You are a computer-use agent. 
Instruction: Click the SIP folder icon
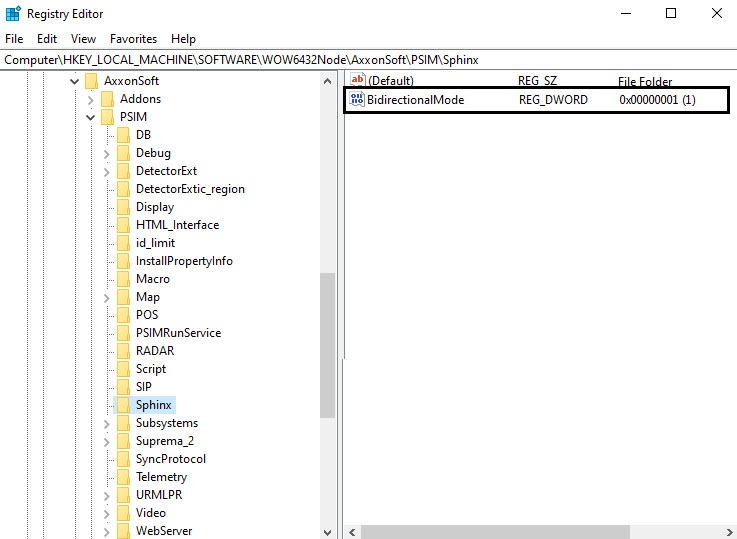pos(124,387)
